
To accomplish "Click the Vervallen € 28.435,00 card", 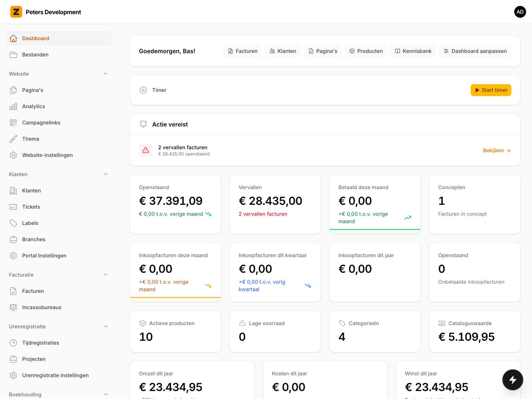I will (275, 204).
